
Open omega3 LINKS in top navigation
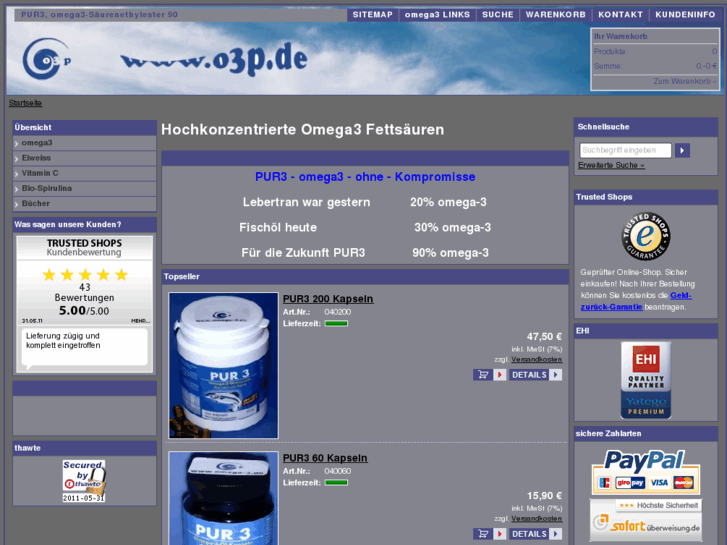click(x=437, y=15)
